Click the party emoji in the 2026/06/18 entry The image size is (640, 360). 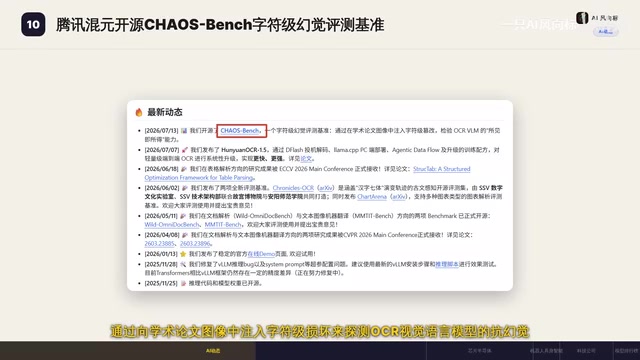[184, 169]
